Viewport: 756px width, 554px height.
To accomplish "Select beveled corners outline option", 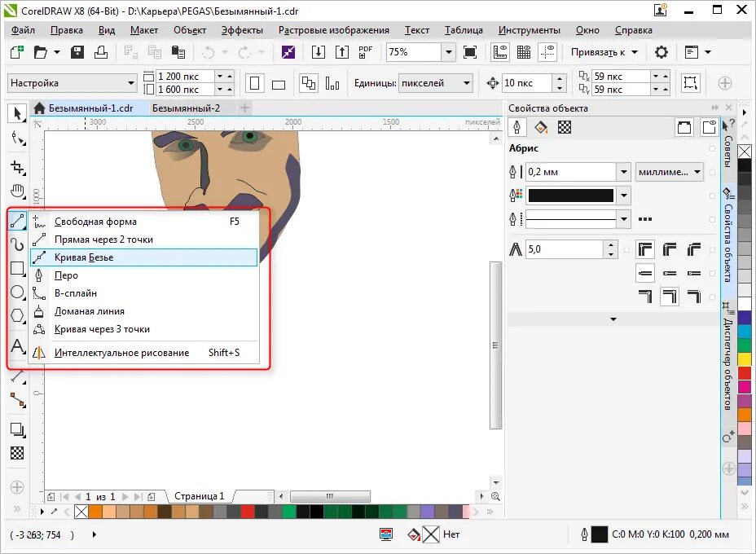I will [694, 249].
